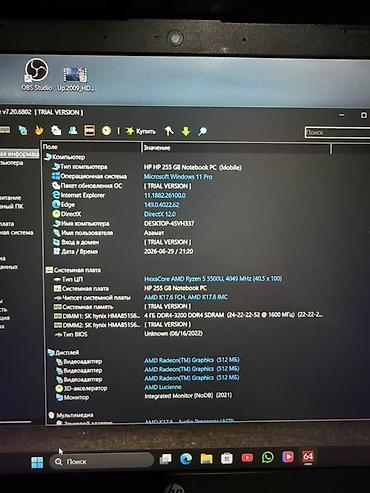Click the round clock-like toolbar icon
Screen dimensions: 370x493
coord(106,131)
